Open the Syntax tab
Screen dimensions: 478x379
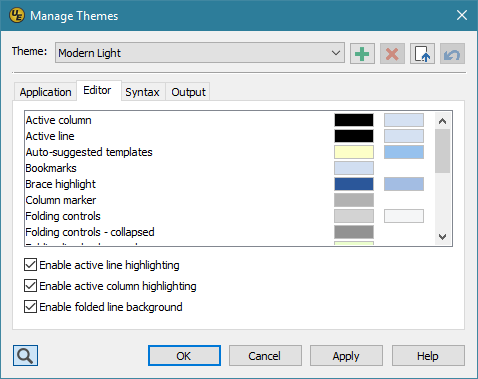(142, 92)
